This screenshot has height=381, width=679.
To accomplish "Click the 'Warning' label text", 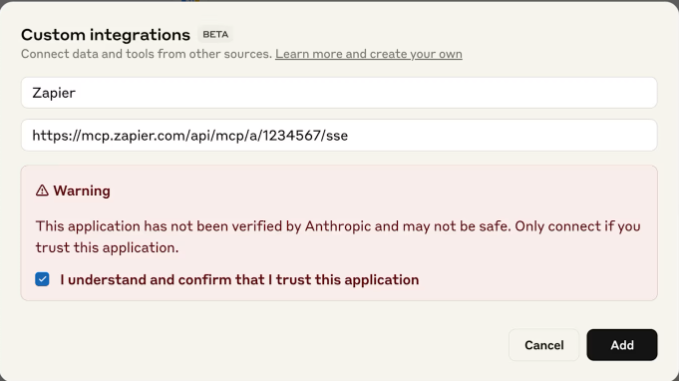I will (x=82, y=191).
